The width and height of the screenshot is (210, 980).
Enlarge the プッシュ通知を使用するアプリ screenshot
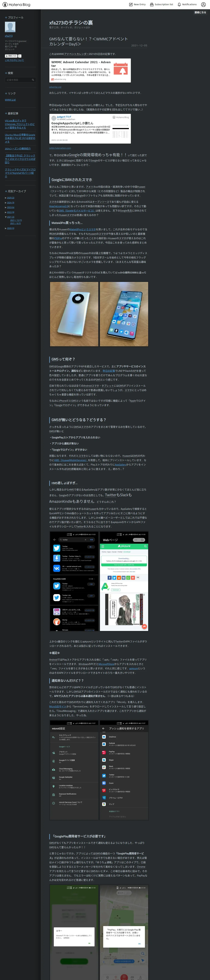point(124,770)
